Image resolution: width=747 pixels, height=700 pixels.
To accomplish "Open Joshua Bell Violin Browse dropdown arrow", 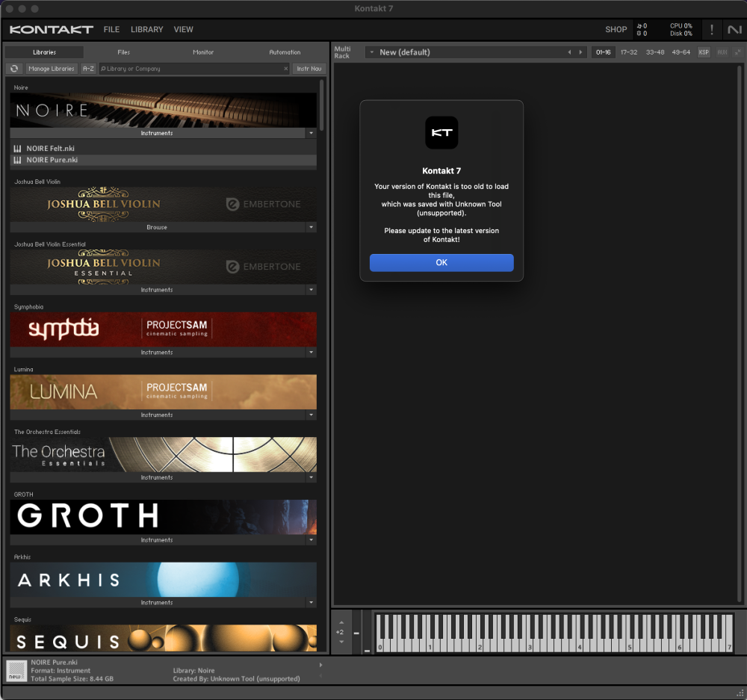I will pos(311,227).
